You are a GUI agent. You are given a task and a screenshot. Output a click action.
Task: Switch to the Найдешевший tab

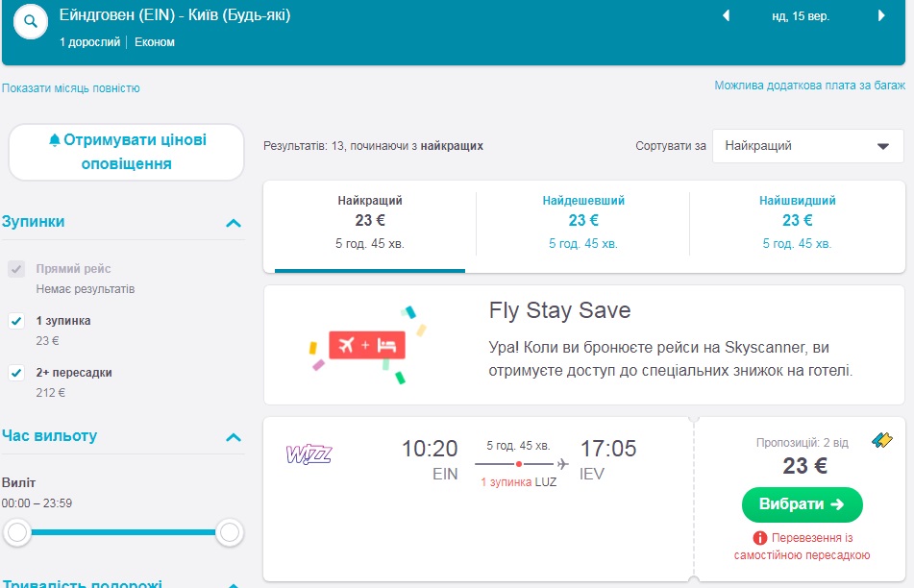[x=582, y=222]
